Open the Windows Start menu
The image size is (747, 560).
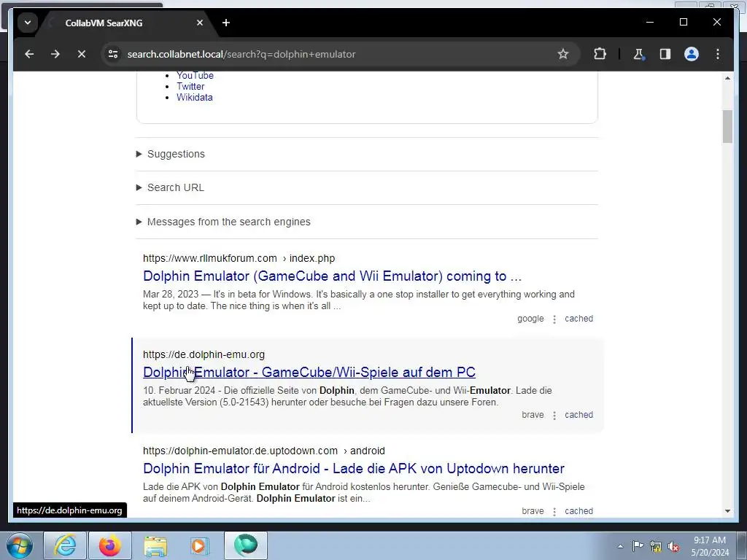19,545
